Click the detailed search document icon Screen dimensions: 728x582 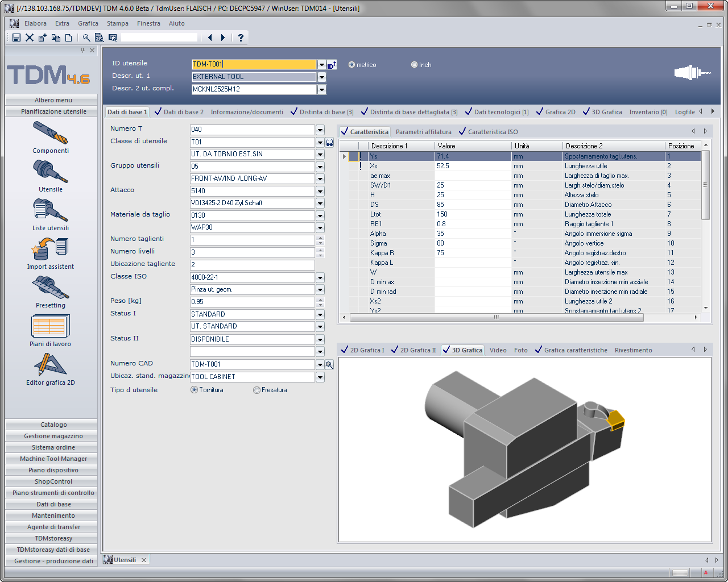[x=100, y=38]
